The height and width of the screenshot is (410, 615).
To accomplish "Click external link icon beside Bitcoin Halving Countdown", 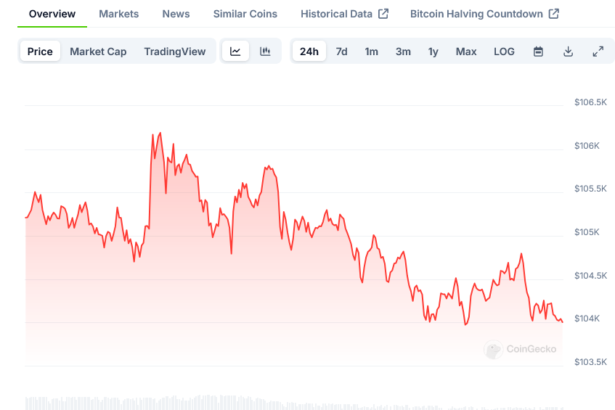I will (x=553, y=14).
